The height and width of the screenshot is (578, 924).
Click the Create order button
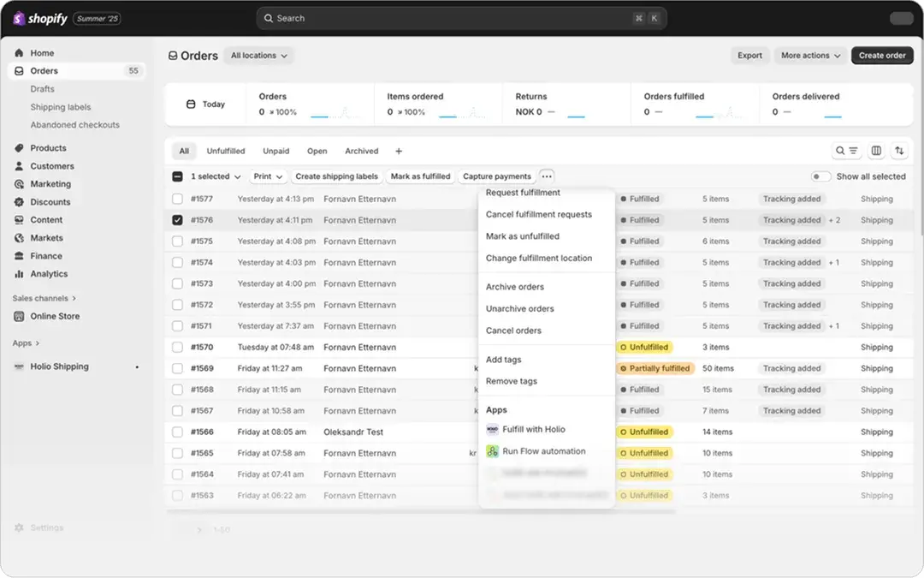coord(882,56)
